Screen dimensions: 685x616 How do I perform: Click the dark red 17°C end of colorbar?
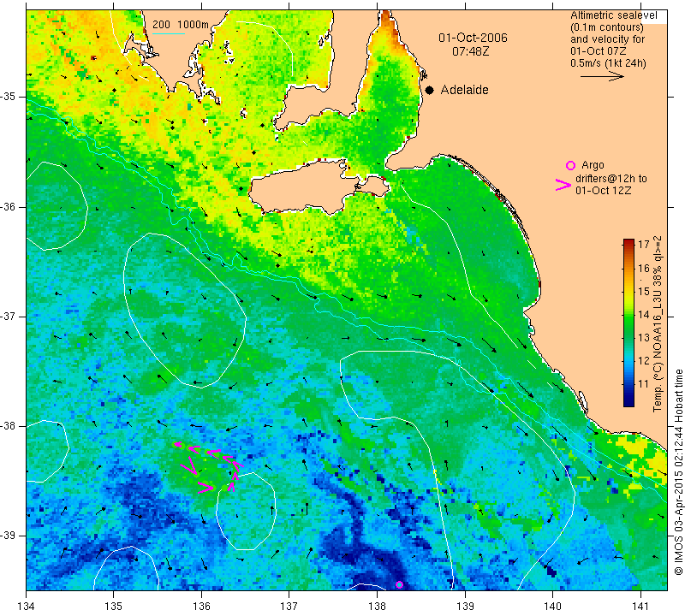point(628,243)
